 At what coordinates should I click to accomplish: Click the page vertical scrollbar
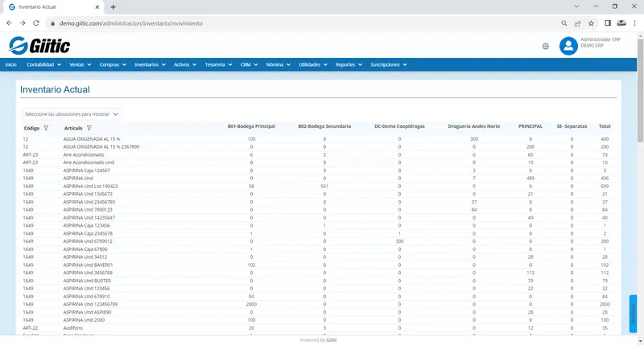click(640, 90)
